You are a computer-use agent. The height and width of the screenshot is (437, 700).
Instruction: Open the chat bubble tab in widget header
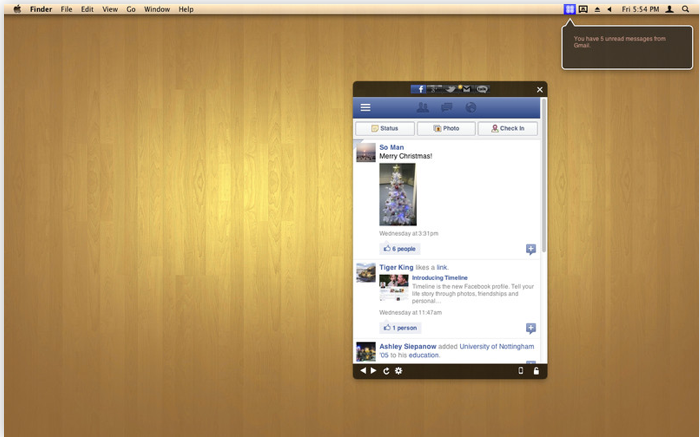click(x=482, y=89)
